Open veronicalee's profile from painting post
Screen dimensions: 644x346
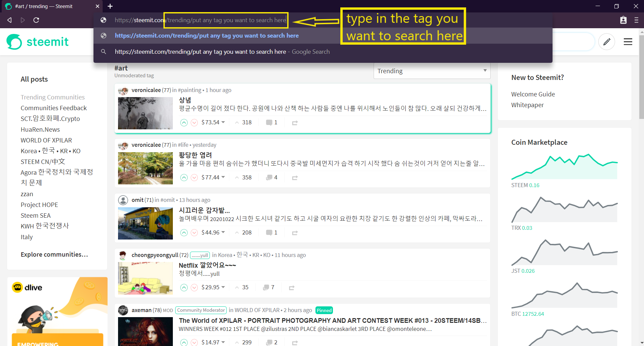pyautogui.click(x=146, y=90)
